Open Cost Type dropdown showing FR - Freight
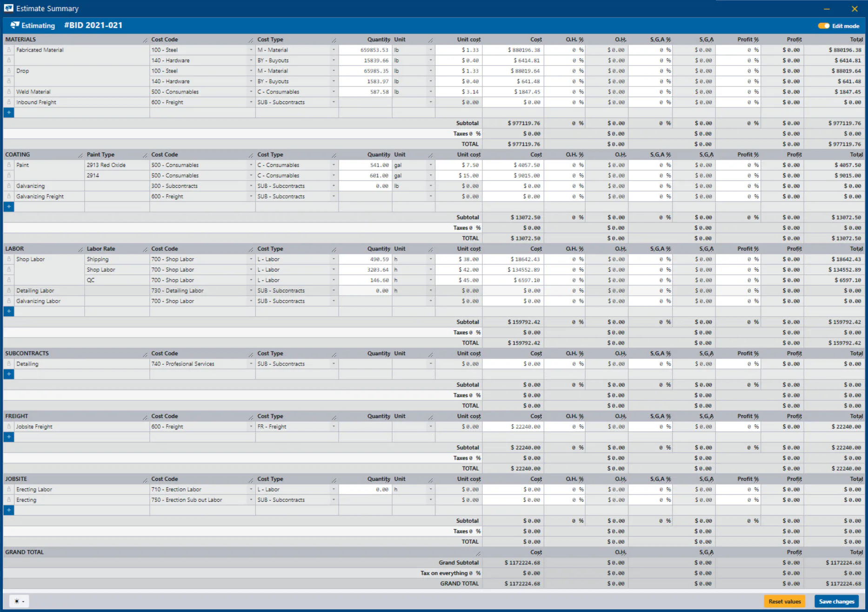The width and height of the screenshot is (868, 612). pyautogui.click(x=334, y=426)
